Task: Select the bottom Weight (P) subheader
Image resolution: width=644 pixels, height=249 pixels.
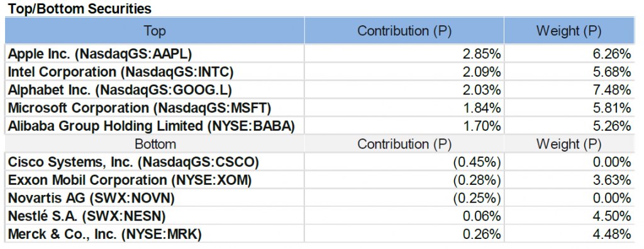Action: coord(569,144)
